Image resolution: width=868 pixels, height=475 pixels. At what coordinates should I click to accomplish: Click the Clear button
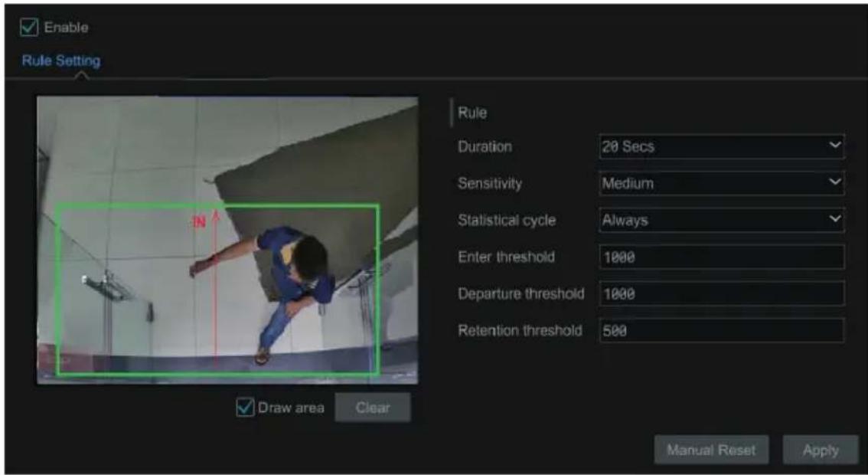point(373,408)
